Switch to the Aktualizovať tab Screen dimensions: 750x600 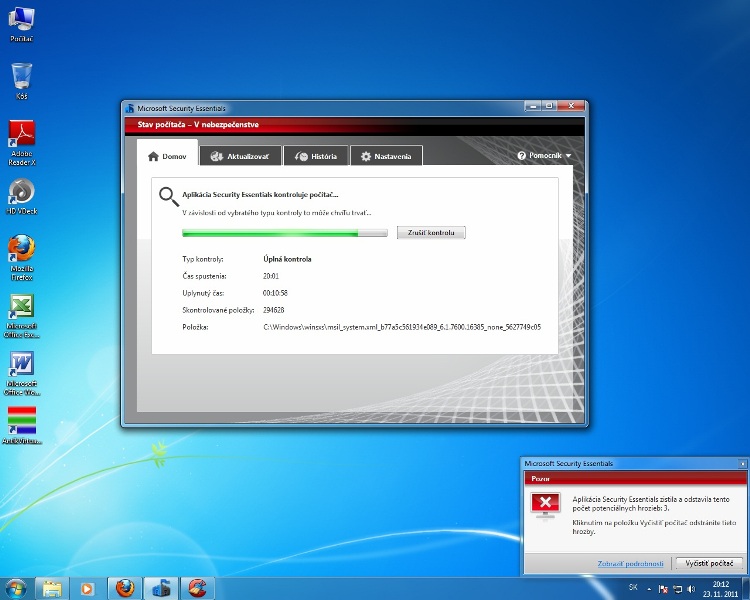tap(240, 156)
